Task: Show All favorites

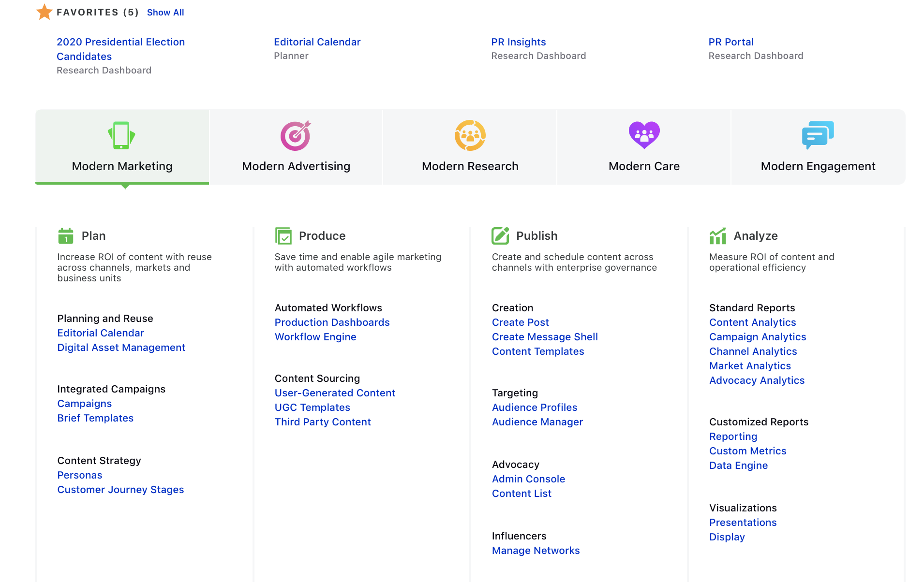Action: pyautogui.click(x=165, y=13)
